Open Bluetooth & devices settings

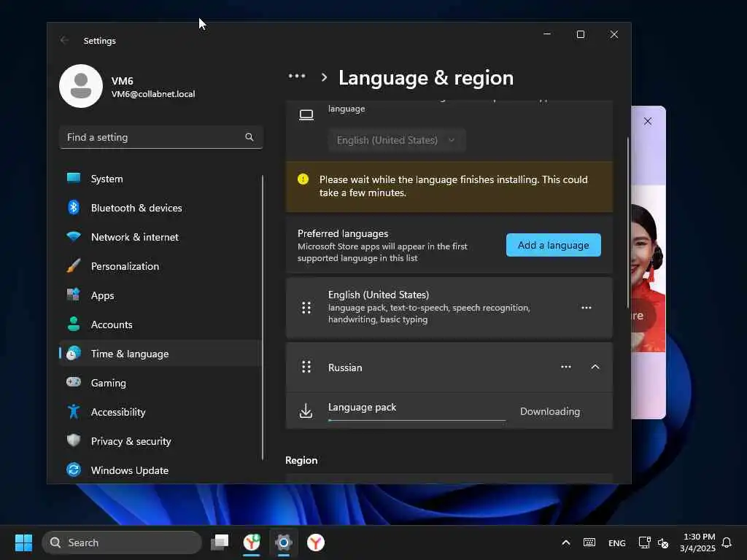[x=160, y=208]
